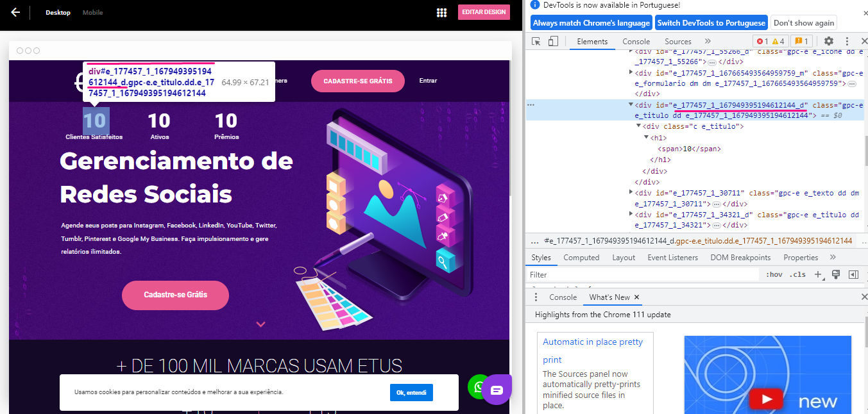Accept cookies with Ok, entendi
The image size is (868, 414).
coord(411,392)
